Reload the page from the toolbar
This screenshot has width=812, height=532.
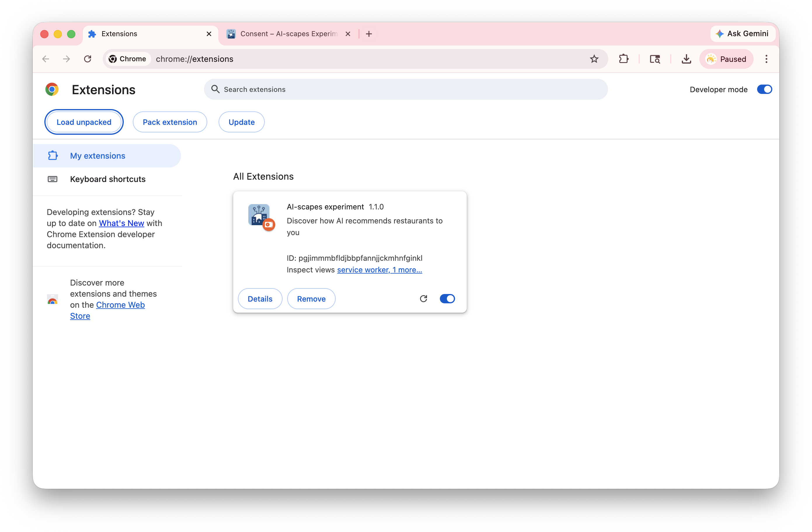point(88,59)
